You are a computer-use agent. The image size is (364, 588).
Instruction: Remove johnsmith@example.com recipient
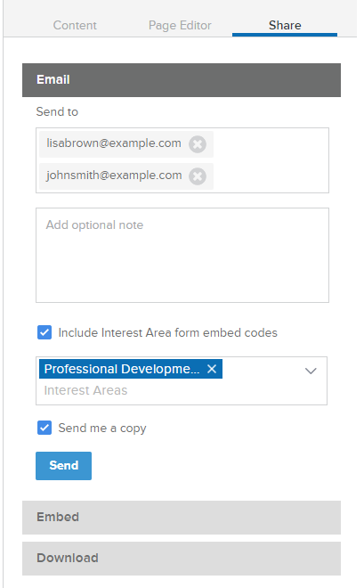point(197,176)
